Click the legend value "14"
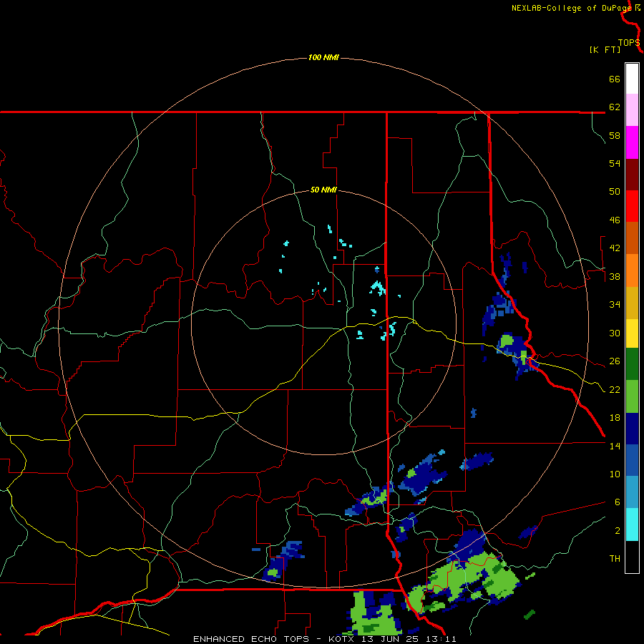The width and height of the screenshot is (644, 644). 615,446
